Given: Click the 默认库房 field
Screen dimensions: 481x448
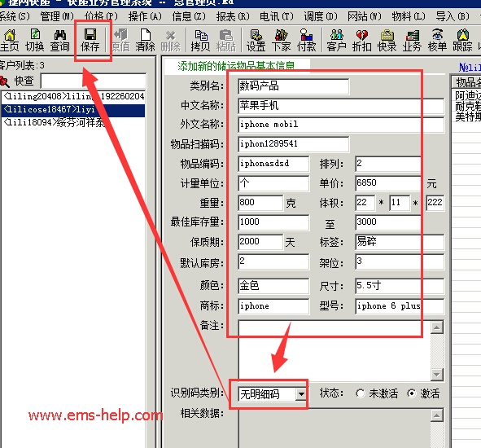Looking at the screenshot, I should click(273, 262).
